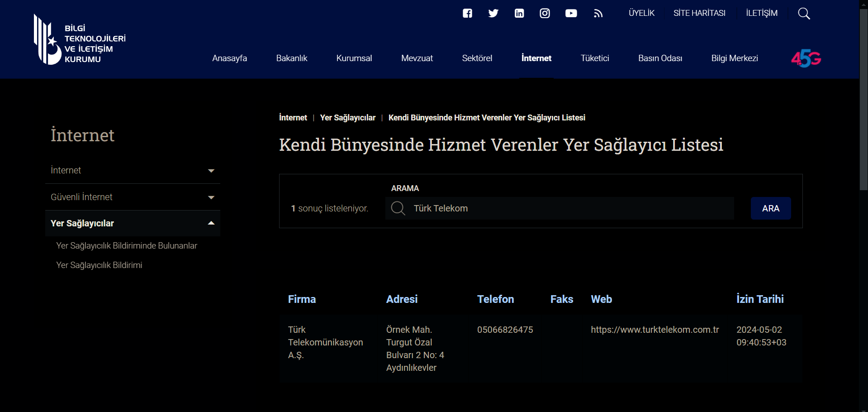Open Yer Sağlayıcılık Bildiriminde Bulunanlar sidebar link
This screenshot has height=412, width=868.
click(127, 246)
